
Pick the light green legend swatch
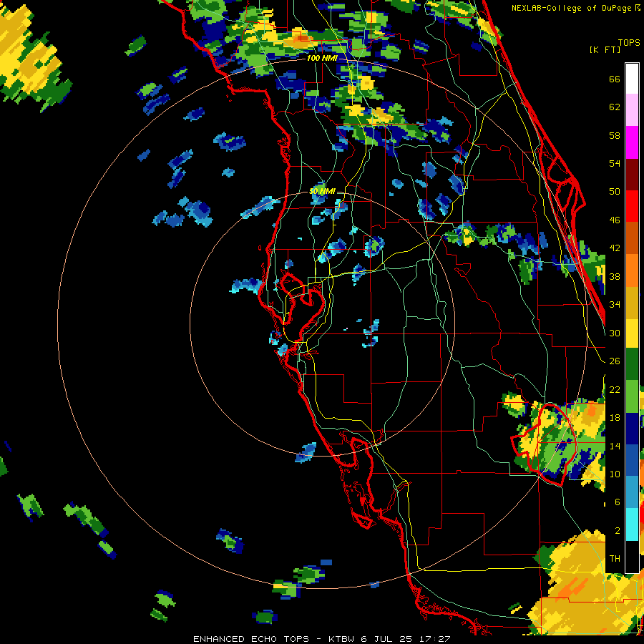[632, 396]
